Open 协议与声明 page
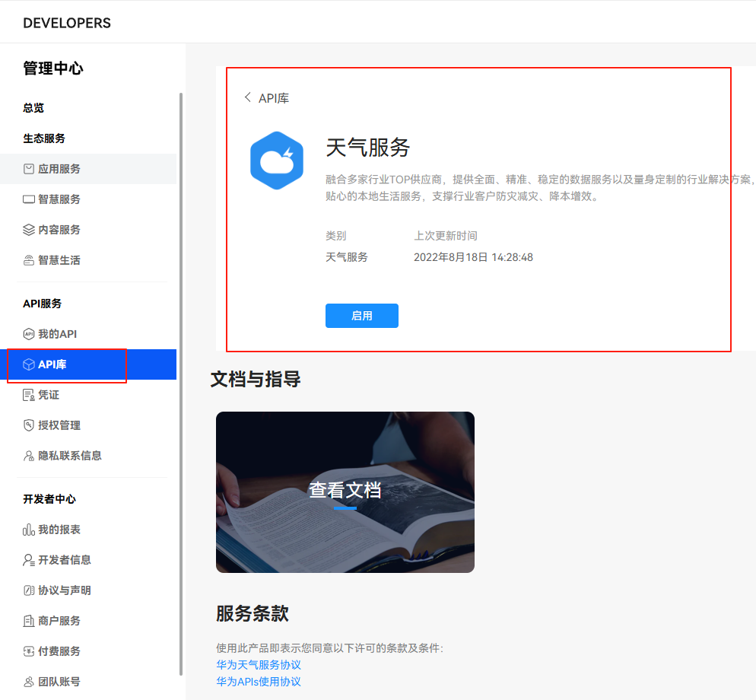Screen dimensions: 756x700 (88, 590)
